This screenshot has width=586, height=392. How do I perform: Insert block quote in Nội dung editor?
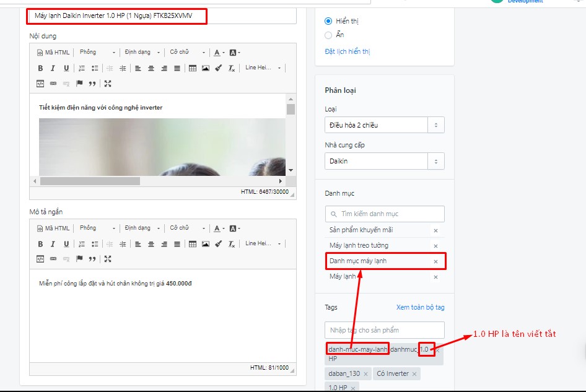point(92,84)
